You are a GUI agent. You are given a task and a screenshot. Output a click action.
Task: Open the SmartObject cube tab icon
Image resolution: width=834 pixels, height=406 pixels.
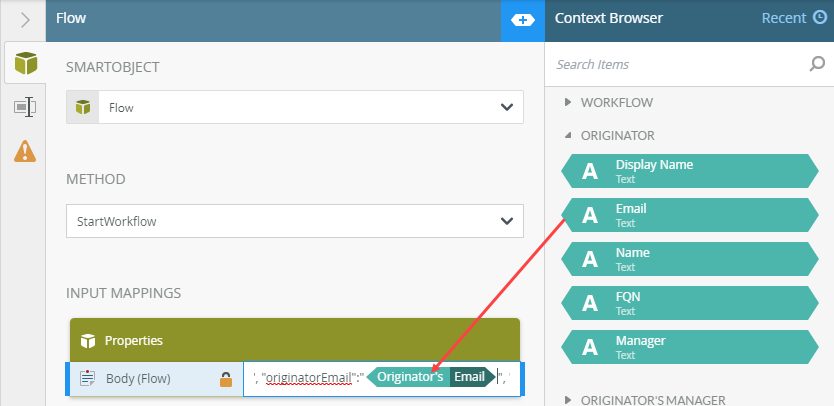click(x=26, y=63)
